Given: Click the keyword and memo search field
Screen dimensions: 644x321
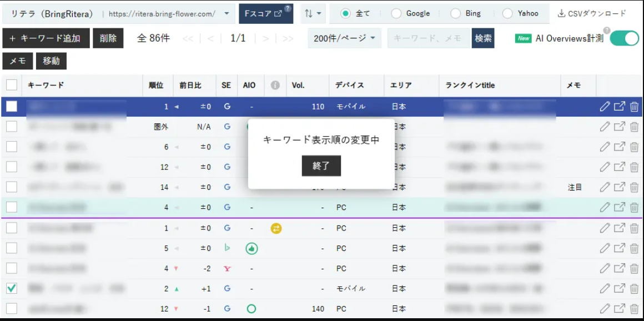Looking at the screenshot, I should [428, 38].
